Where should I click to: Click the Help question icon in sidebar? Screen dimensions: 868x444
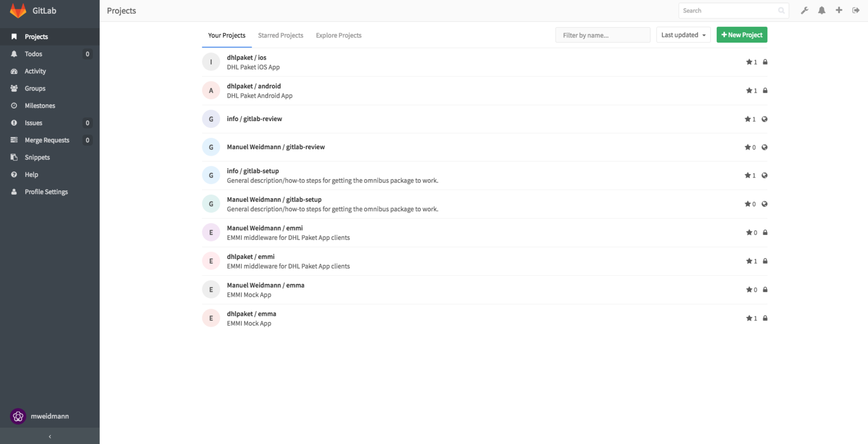14,175
